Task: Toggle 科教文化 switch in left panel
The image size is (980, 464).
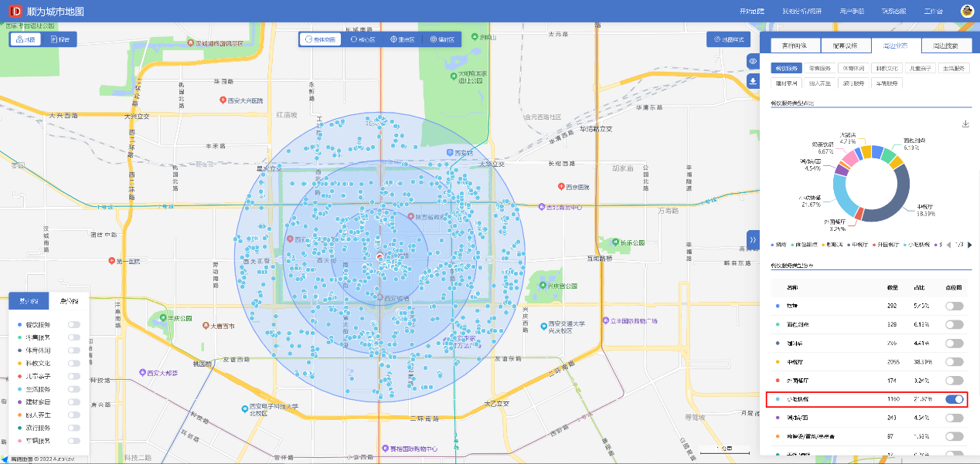Action: point(74,364)
